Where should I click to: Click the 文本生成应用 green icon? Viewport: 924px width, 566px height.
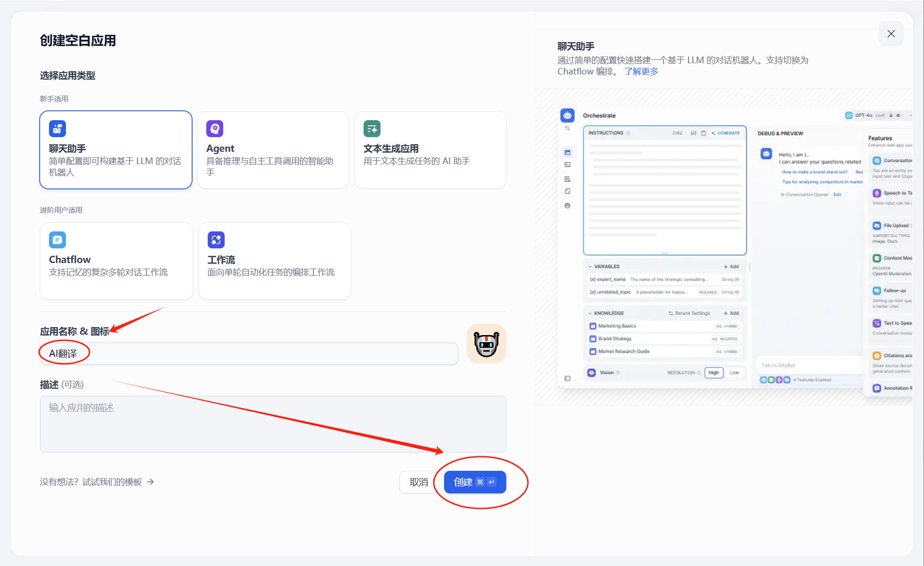pyautogui.click(x=372, y=129)
